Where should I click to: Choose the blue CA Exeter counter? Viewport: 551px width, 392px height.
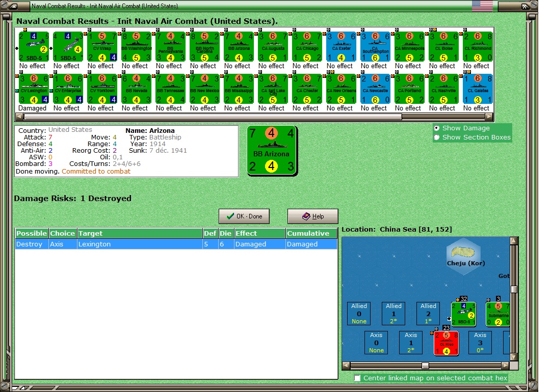340,47
